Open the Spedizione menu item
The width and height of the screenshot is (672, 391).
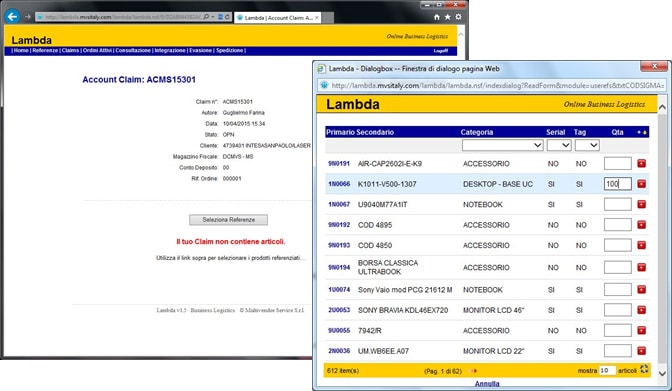(229, 51)
